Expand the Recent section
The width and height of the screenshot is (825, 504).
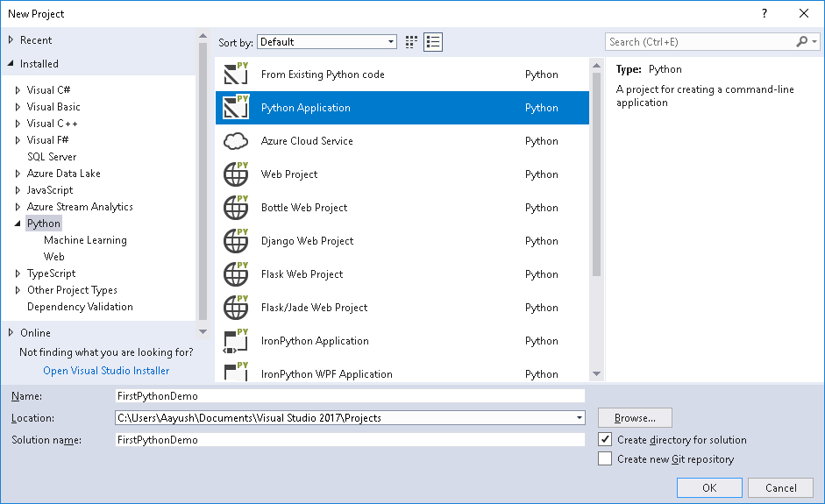11,40
